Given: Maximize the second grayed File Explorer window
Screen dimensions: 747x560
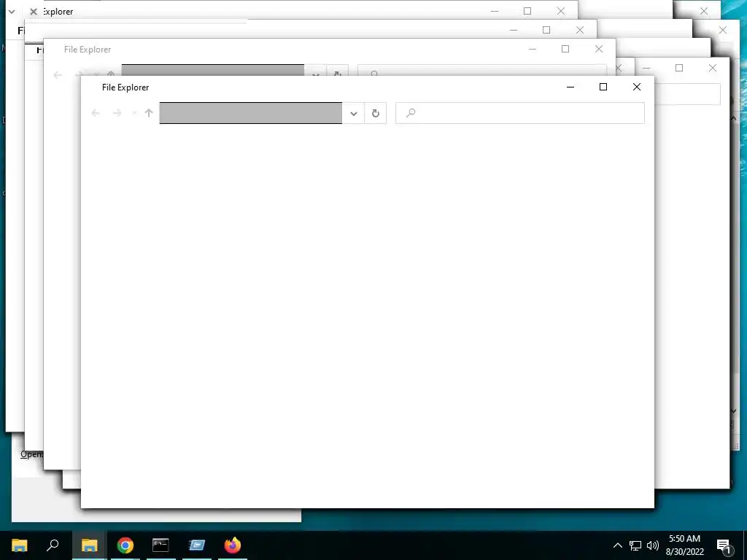Looking at the screenshot, I should [x=565, y=49].
